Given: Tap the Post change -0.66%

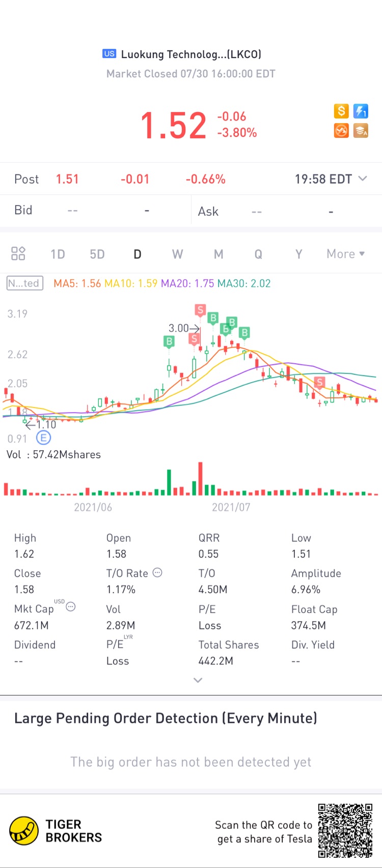Looking at the screenshot, I should (x=206, y=179).
